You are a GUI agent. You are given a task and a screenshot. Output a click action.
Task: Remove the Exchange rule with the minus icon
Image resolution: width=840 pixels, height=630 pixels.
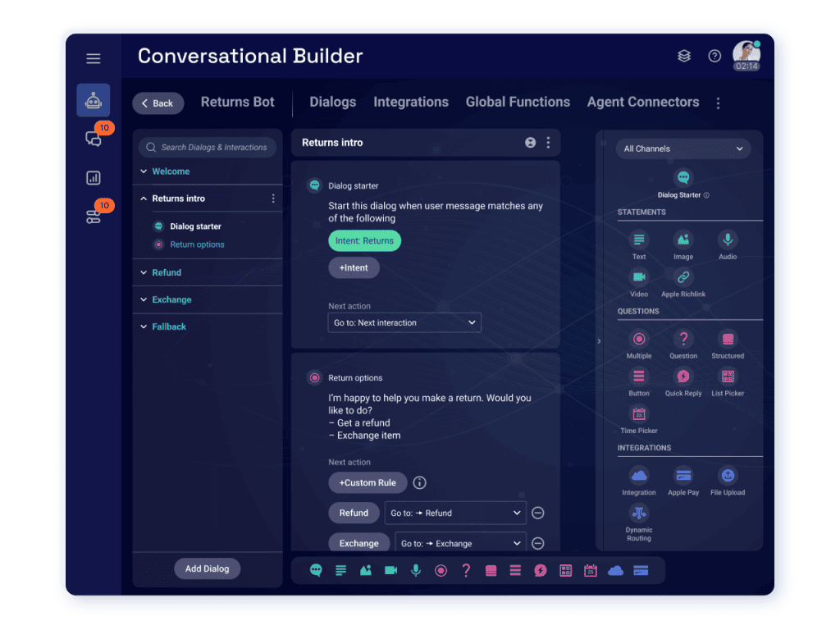538,543
